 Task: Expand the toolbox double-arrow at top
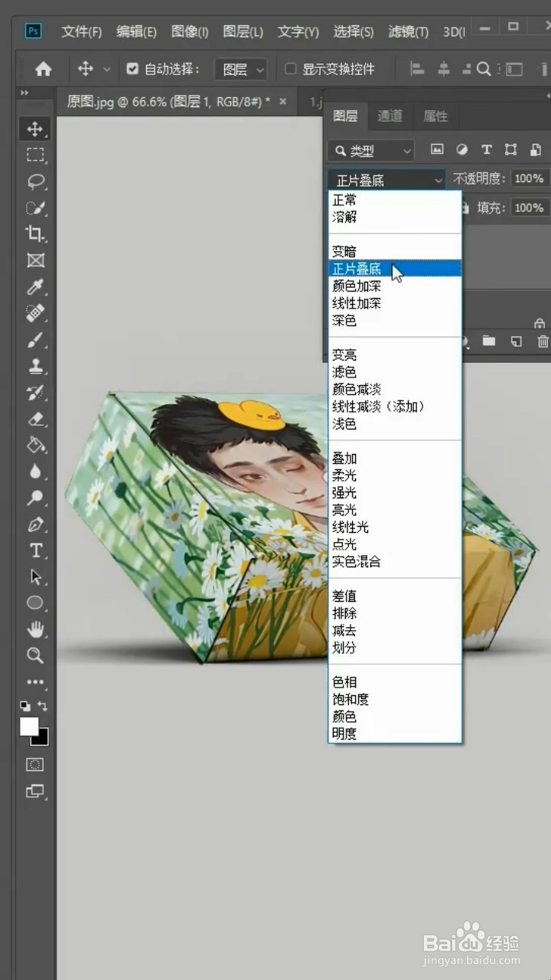pyautogui.click(x=24, y=93)
